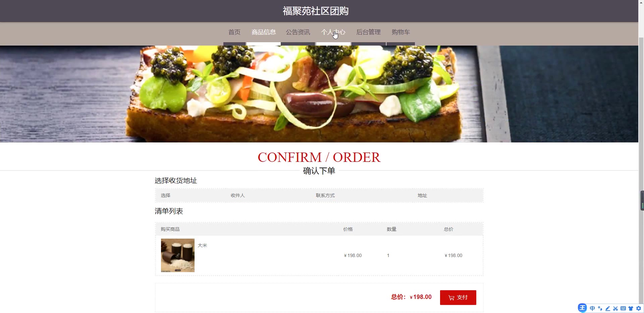644x313 pixels.
Task: Toggle the 中 Chinese/English input mode
Action: coord(592,308)
